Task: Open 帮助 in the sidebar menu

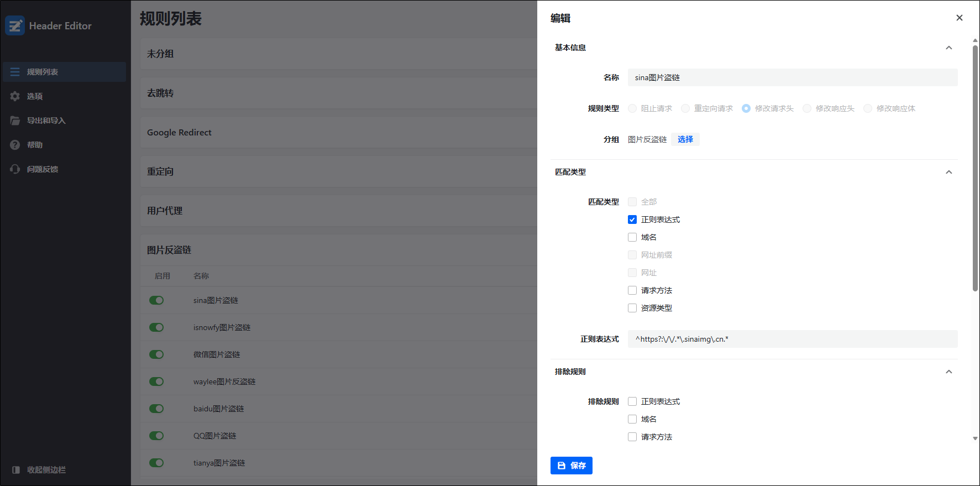Action: tap(65, 145)
